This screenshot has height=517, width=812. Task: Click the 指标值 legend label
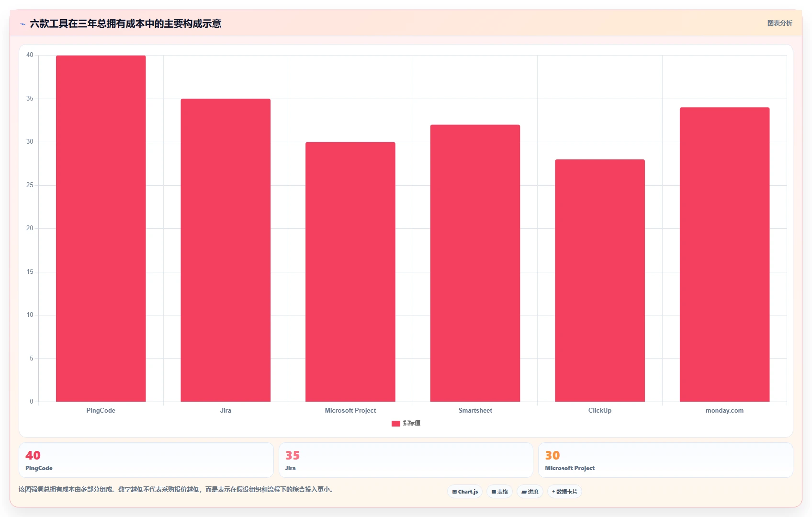(411, 423)
